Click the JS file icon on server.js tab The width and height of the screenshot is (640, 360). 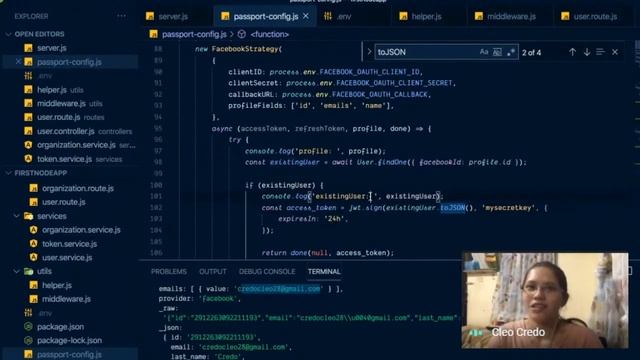pos(150,16)
